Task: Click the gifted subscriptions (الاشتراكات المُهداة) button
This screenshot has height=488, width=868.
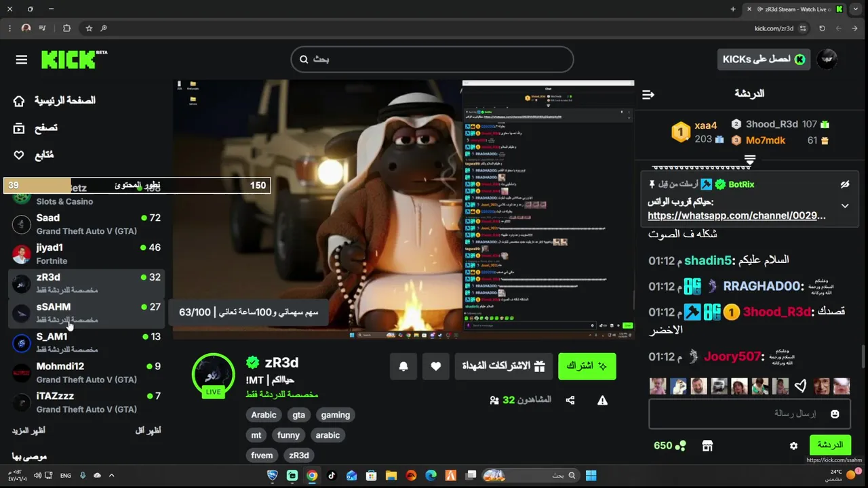Action: (503, 366)
